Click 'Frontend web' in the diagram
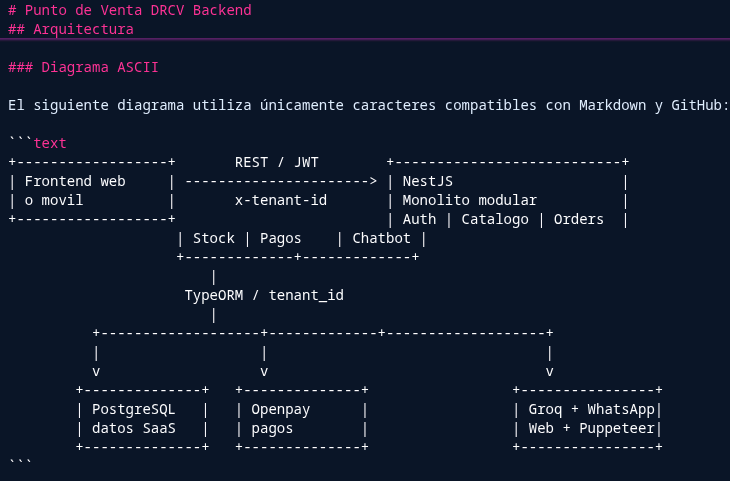The width and height of the screenshot is (730, 481). click(x=75, y=181)
